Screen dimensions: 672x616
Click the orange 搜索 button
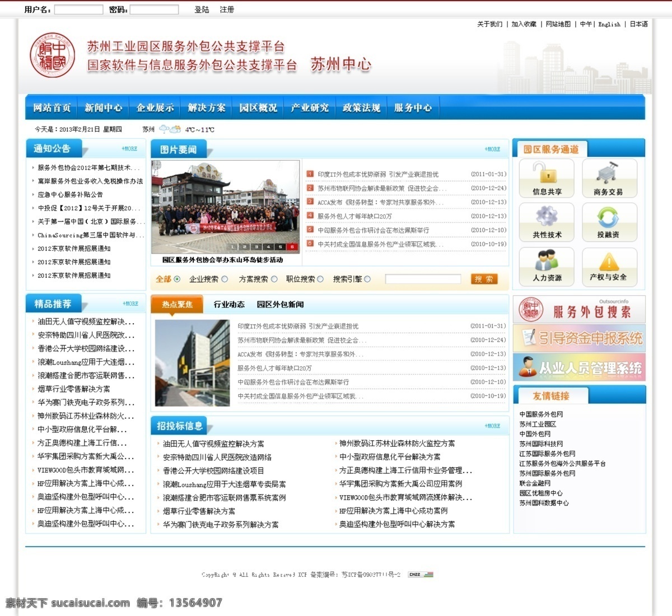point(484,279)
